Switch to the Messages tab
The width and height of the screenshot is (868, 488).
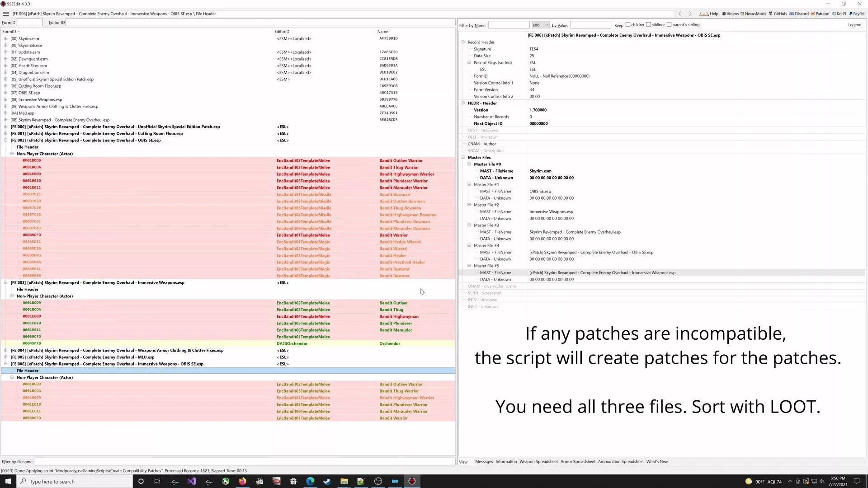click(484, 461)
